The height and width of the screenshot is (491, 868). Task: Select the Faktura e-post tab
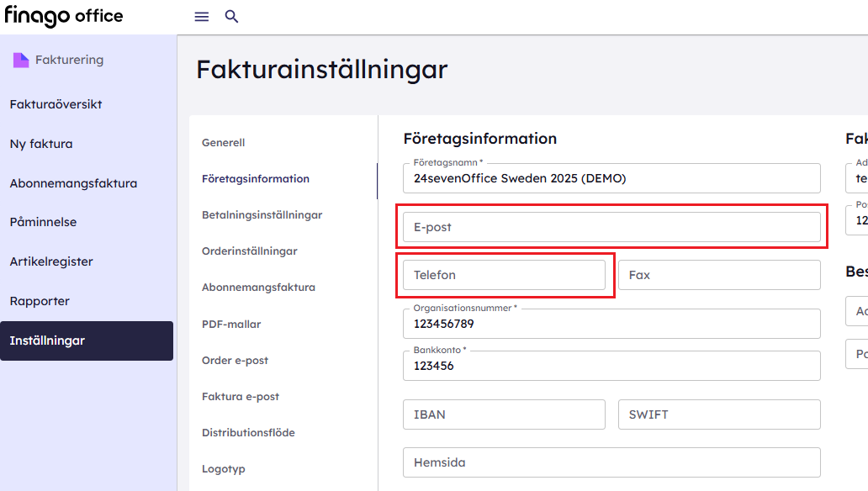coord(241,397)
